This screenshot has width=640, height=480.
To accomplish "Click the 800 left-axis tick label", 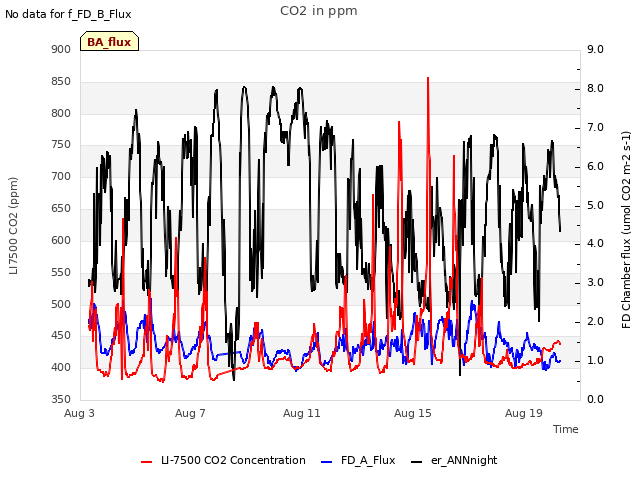I will [61, 113].
